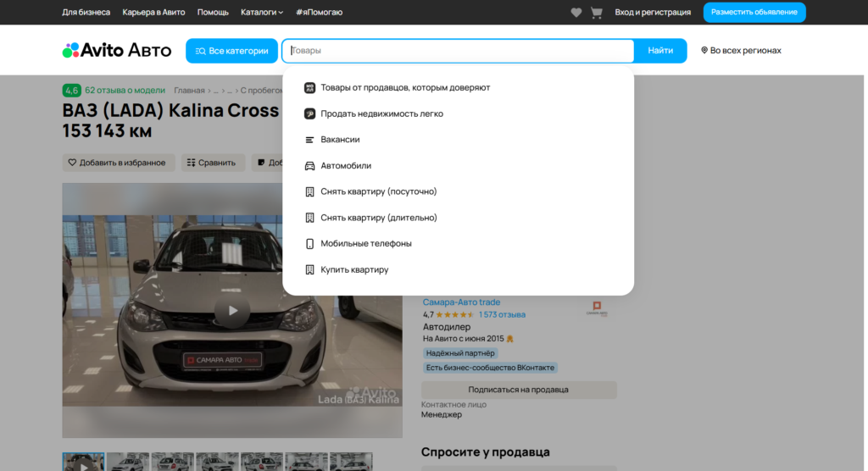Open the С пробегом breadcrumb
Viewport: 868px width, 471px height.
(x=261, y=90)
